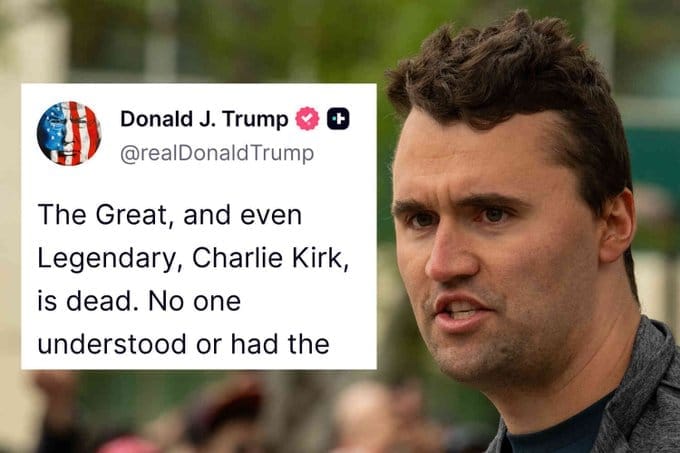Click the man's ear in the photo
The image size is (680, 453).
point(617,225)
